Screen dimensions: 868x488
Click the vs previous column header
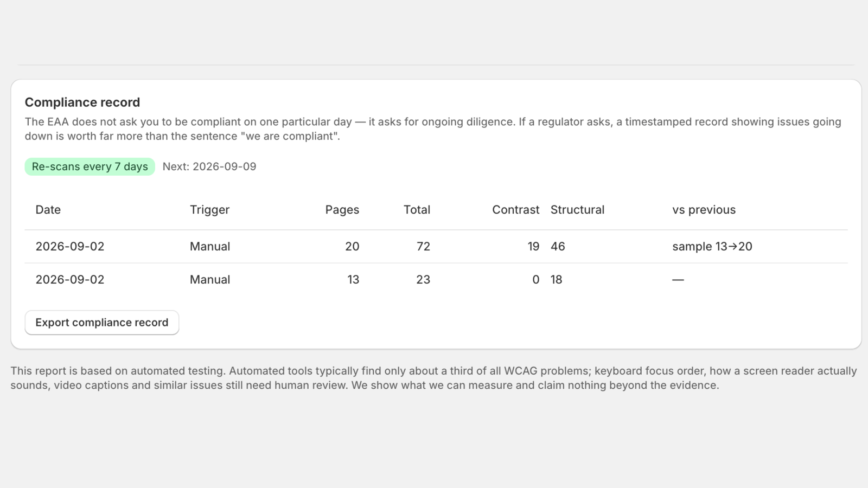(x=704, y=210)
